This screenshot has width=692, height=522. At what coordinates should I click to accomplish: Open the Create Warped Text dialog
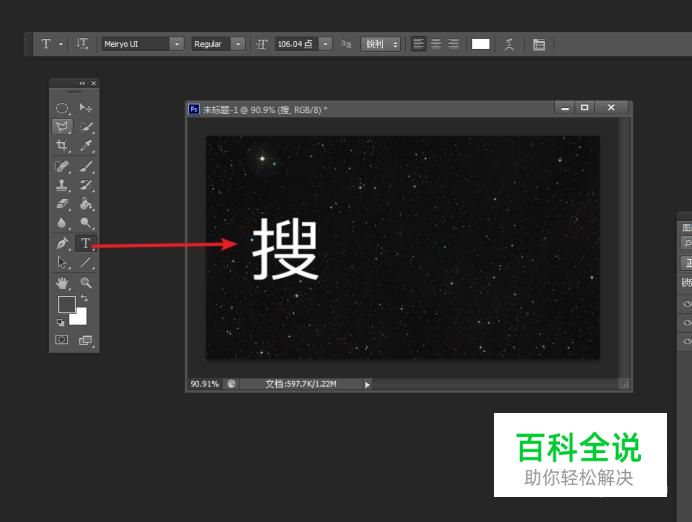(x=509, y=44)
